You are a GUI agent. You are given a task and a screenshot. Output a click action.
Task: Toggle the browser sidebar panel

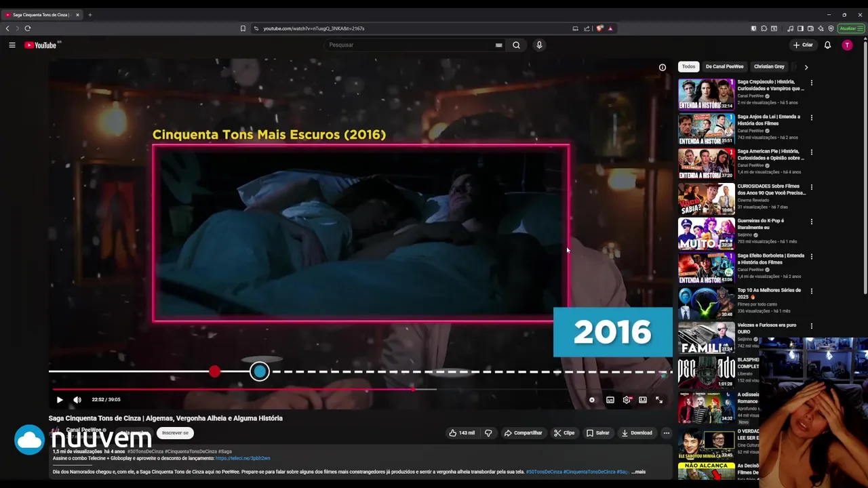(800, 28)
